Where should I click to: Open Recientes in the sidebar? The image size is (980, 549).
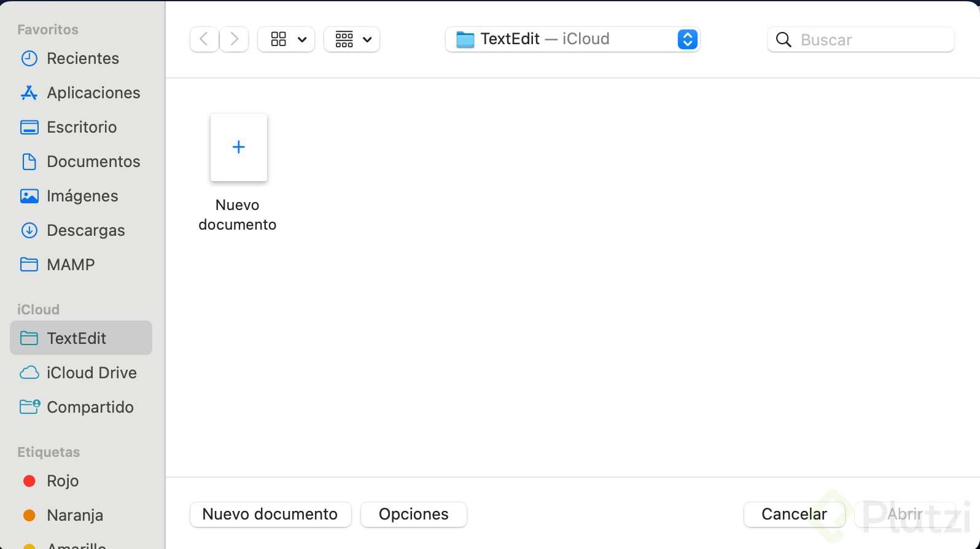81,58
